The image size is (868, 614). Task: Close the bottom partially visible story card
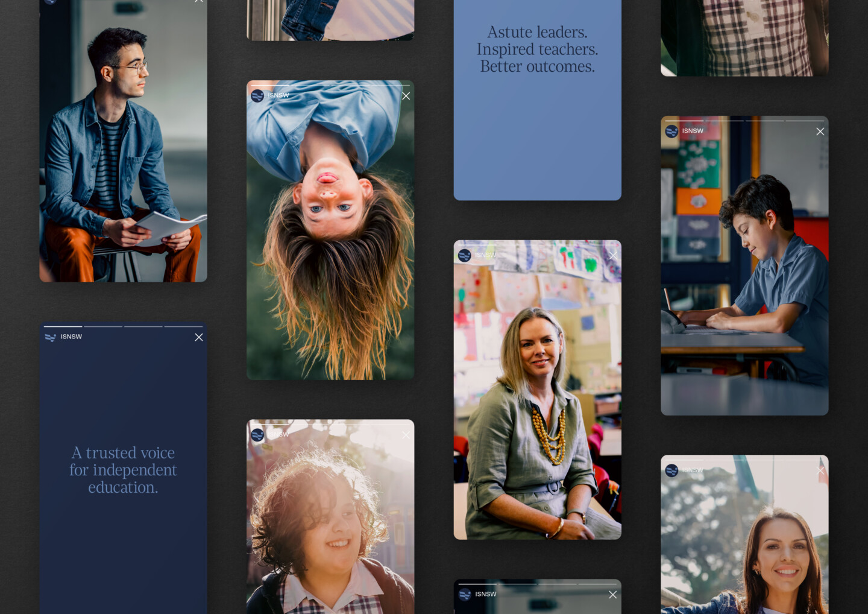point(613,595)
